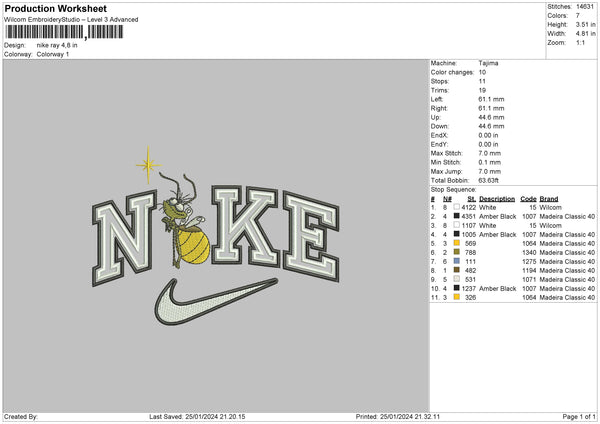
Task: Select the Wilcom brand in row 1
Action: pos(551,207)
